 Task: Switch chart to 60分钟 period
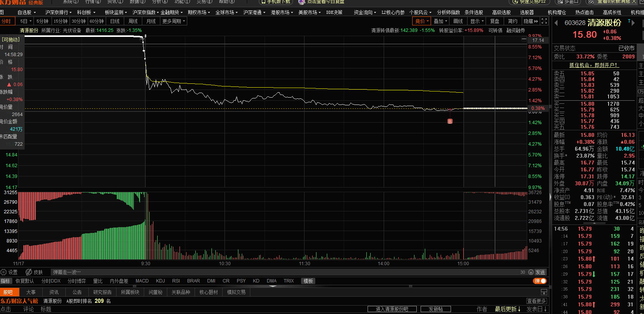(x=97, y=21)
